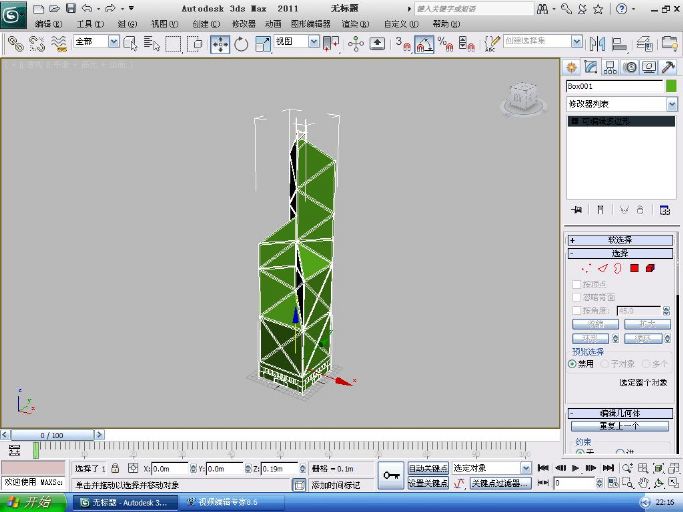Click the 设置关键点 button
The height and width of the screenshot is (512, 683).
(x=428, y=483)
